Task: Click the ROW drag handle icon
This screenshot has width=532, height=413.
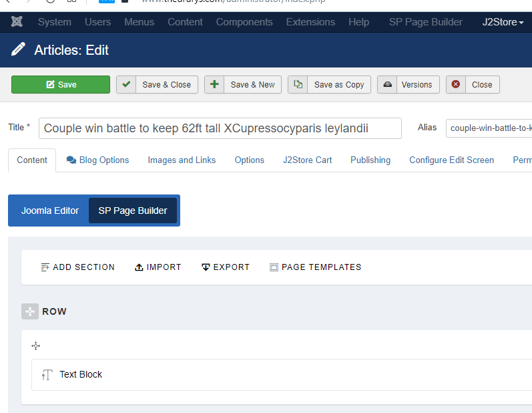Action: tap(30, 311)
